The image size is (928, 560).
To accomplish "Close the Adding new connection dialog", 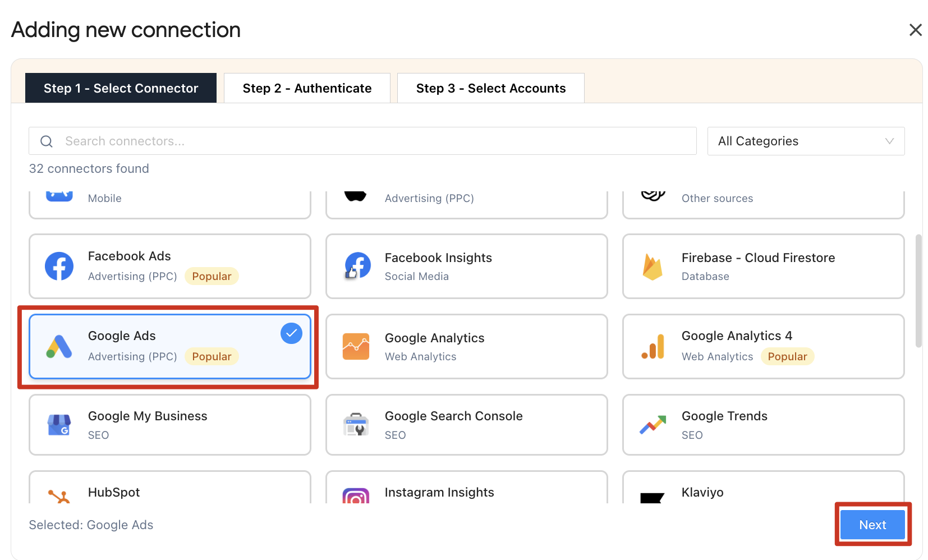I will coord(915,30).
